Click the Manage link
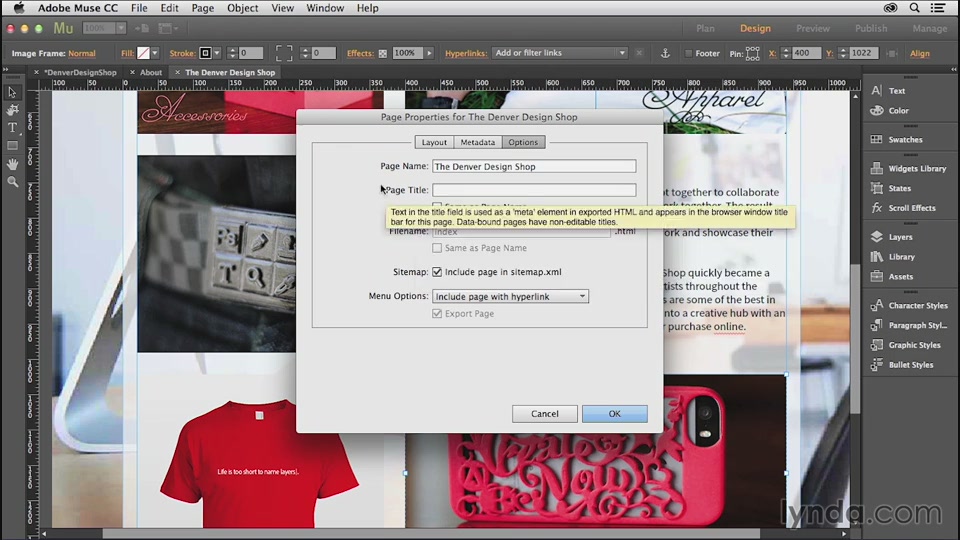 pos(929,28)
